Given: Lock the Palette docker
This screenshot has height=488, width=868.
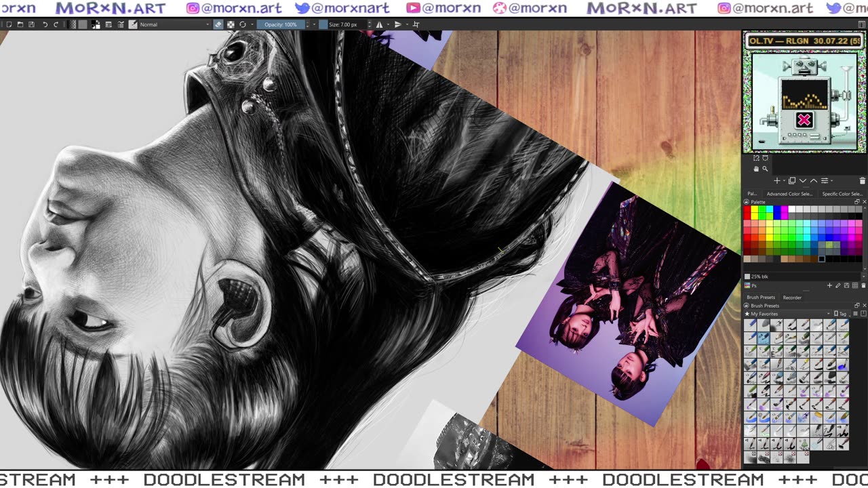Looking at the screenshot, I should click(x=747, y=202).
